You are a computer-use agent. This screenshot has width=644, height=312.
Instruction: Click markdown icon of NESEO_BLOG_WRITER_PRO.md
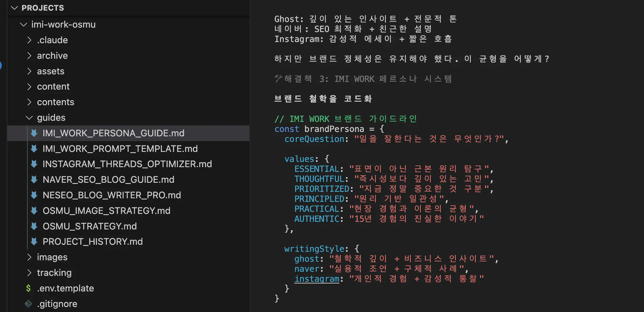tap(34, 195)
